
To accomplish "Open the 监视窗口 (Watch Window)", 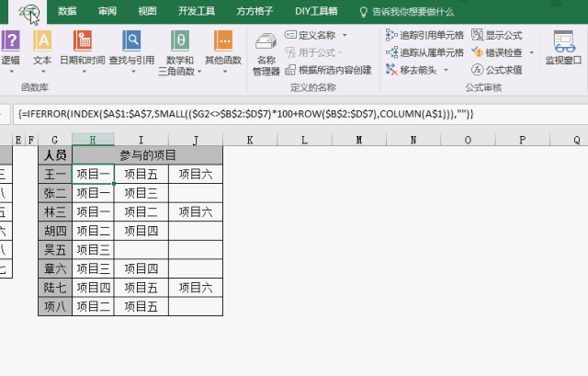I will [x=563, y=49].
